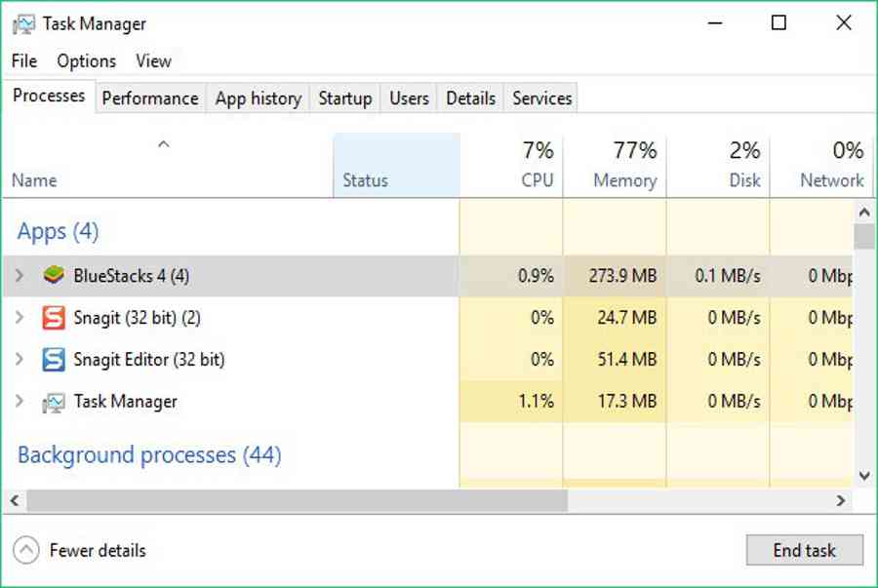Open the Options menu

point(87,61)
